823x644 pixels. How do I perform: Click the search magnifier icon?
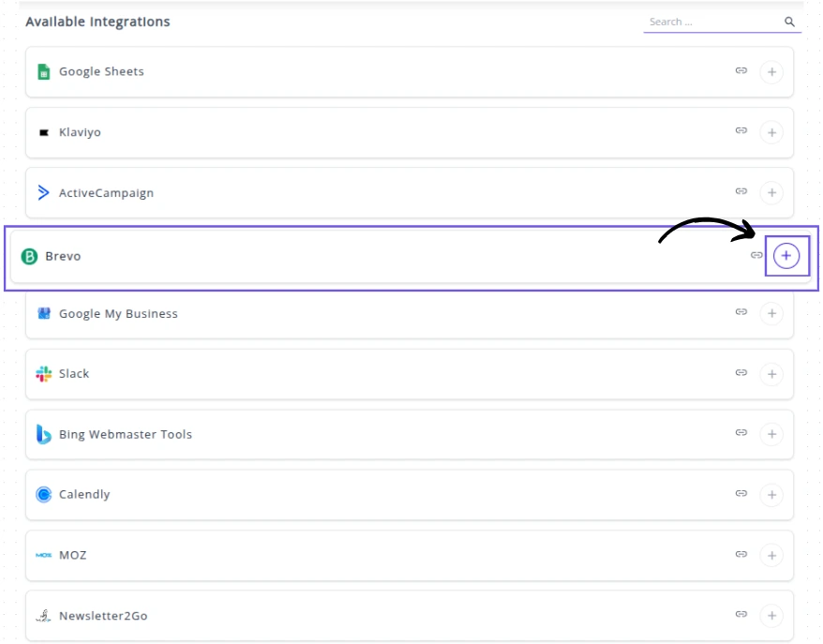point(789,22)
